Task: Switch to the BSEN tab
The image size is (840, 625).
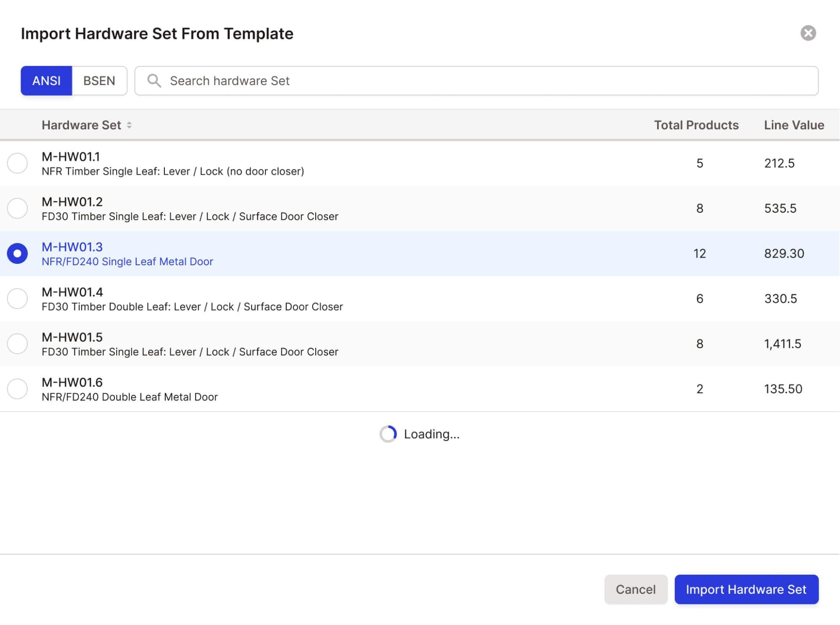Action: click(98, 80)
